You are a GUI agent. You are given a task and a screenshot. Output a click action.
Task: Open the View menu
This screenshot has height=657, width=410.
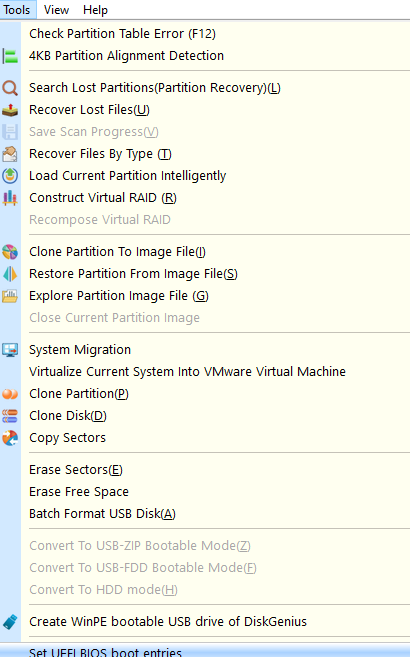pyautogui.click(x=56, y=10)
